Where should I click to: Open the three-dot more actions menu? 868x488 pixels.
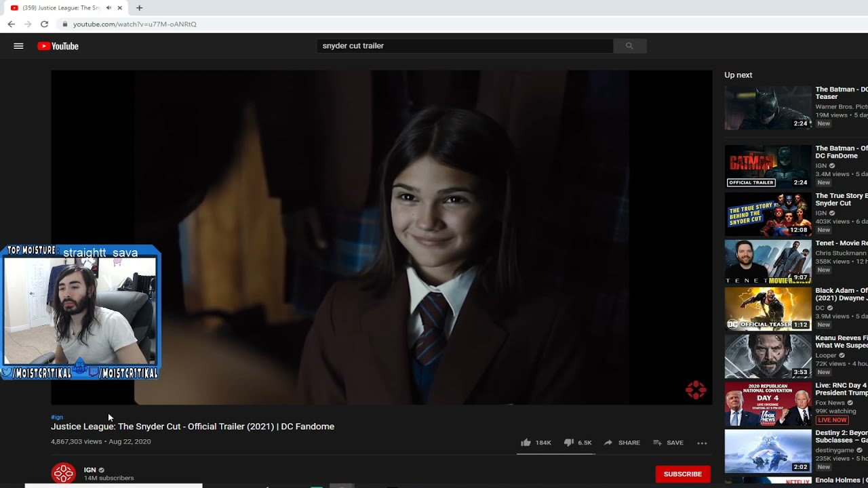[x=702, y=443]
